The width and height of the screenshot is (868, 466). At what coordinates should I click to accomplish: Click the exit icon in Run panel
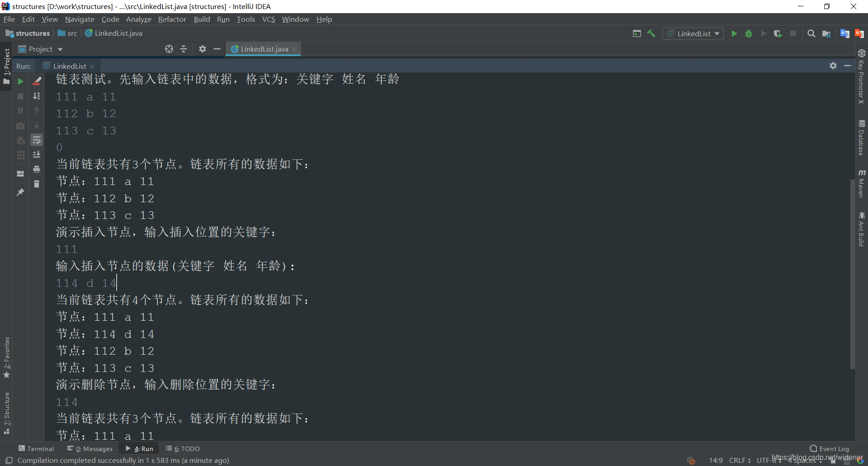click(x=20, y=156)
